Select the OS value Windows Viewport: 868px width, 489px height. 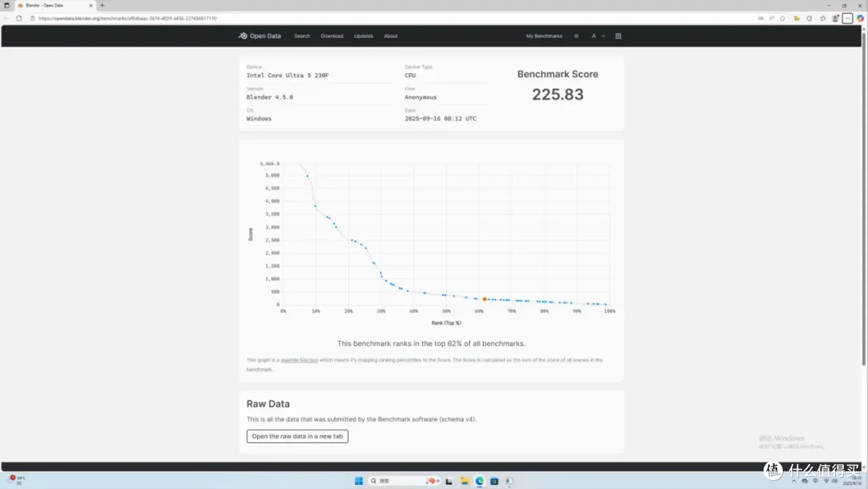click(x=259, y=118)
